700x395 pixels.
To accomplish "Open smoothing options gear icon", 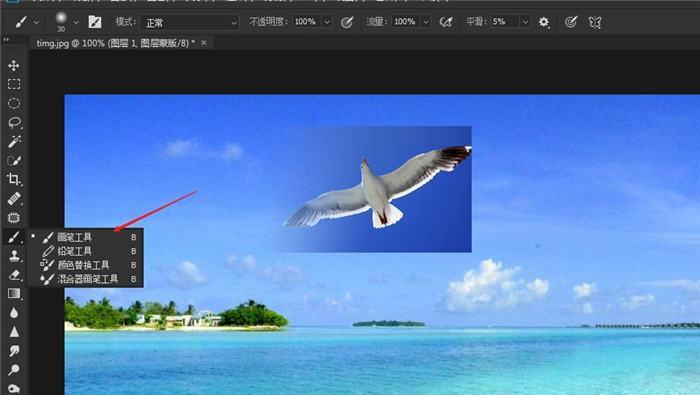I will coord(544,22).
